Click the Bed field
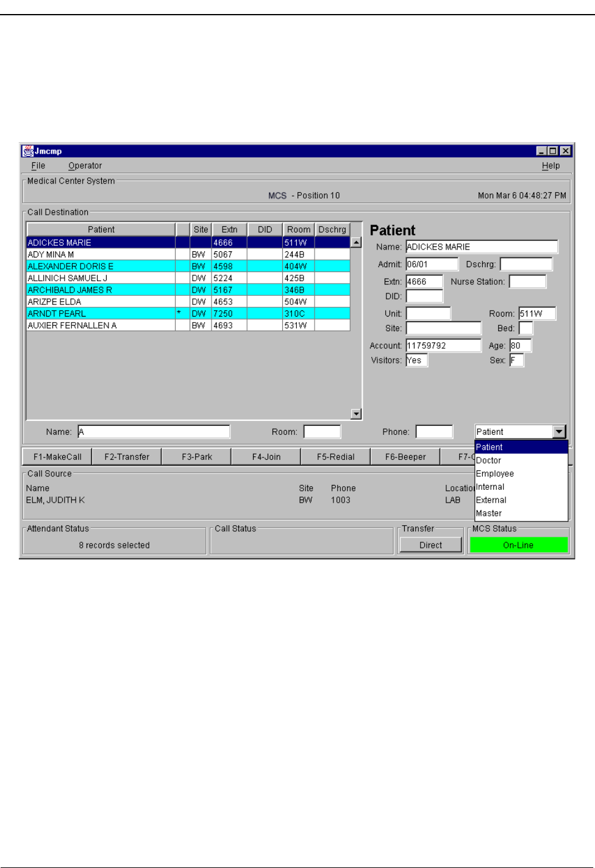The width and height of the screenshot is (595, 868). click(526, 328)
